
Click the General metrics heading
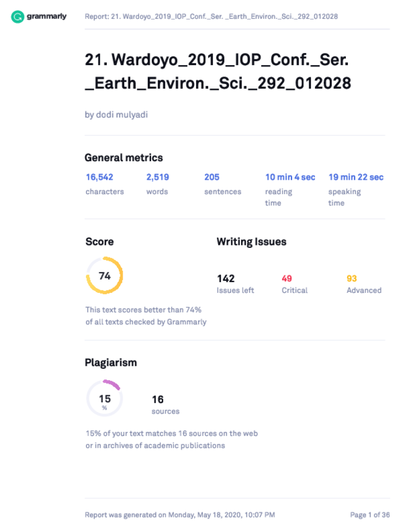[x=124, y=158]
